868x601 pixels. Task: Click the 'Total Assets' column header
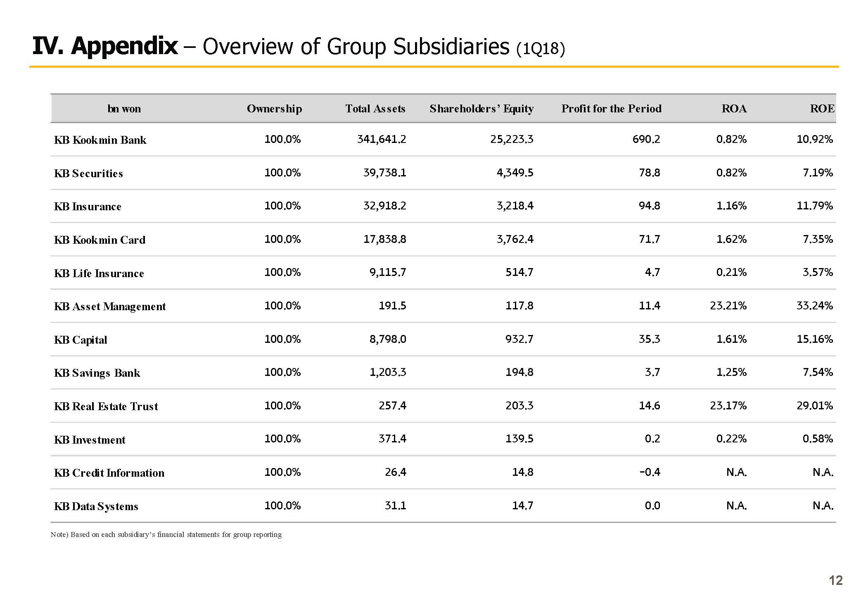tap(375, 109)
